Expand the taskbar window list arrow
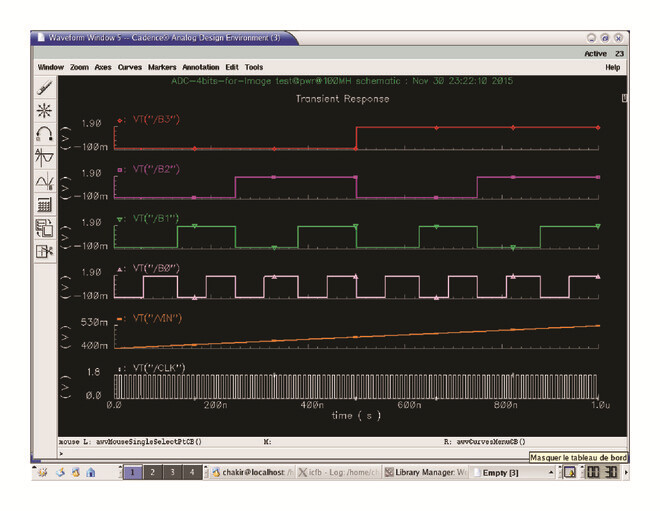The image size is (660, 511). point(551,473)
